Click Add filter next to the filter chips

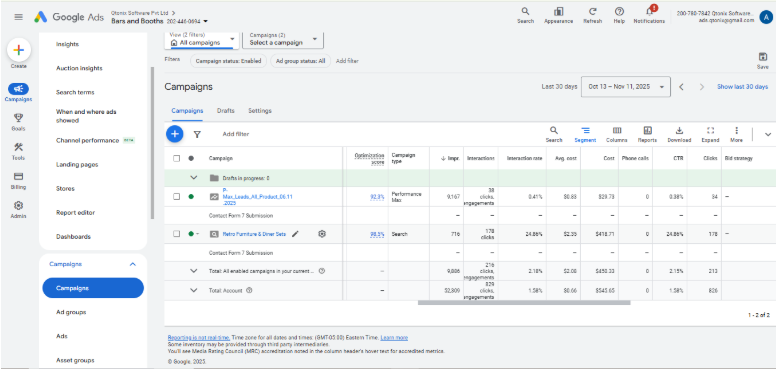[x=347, y=61]
